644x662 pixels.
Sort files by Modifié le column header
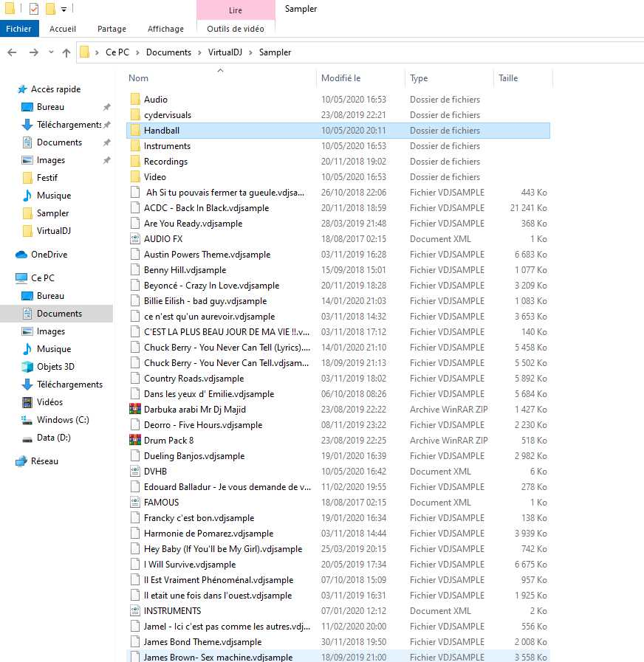click(x=340, y=78)
